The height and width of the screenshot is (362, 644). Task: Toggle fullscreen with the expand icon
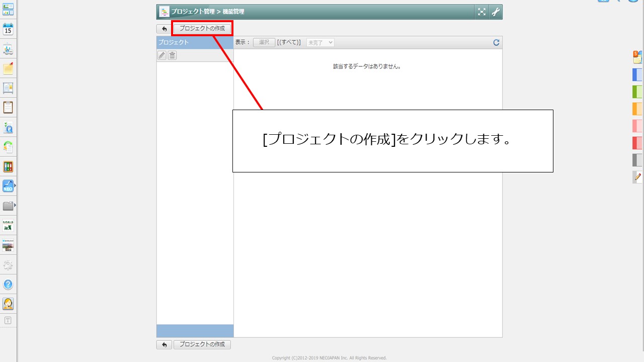[x=481, y=12]
